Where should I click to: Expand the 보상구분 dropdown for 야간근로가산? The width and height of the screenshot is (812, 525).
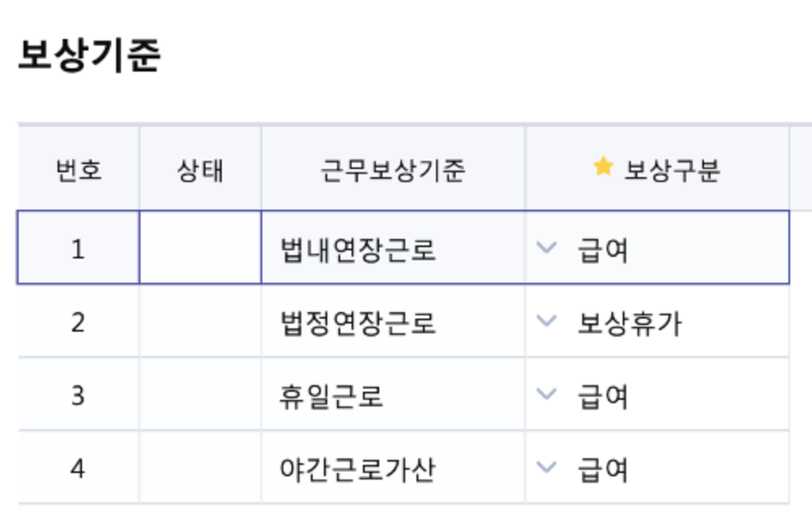point(547,467)
